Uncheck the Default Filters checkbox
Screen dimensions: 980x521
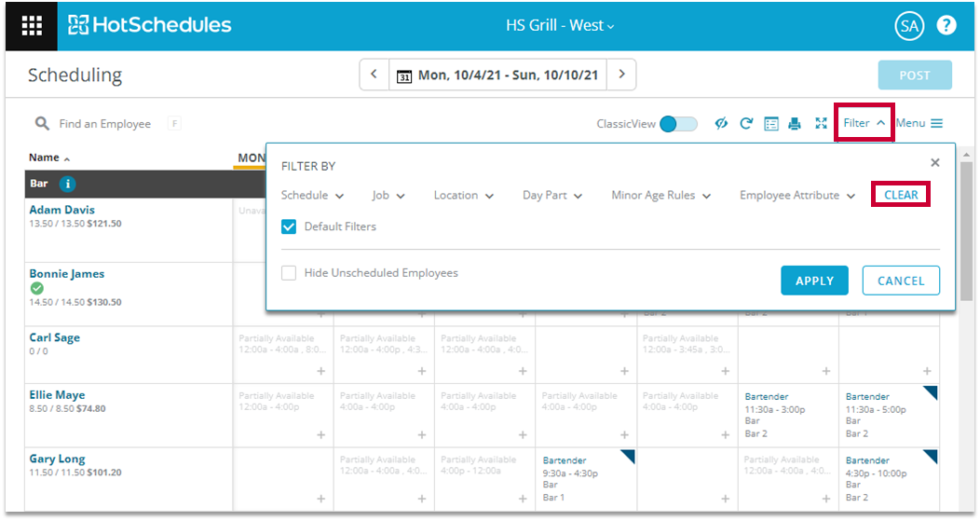tap(290, 226)
